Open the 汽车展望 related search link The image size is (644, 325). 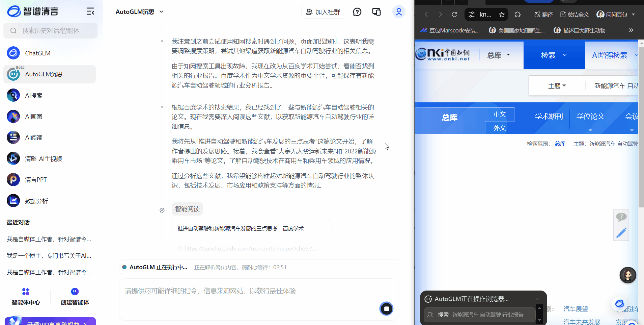pyautogui.click(x=576, y=309)
